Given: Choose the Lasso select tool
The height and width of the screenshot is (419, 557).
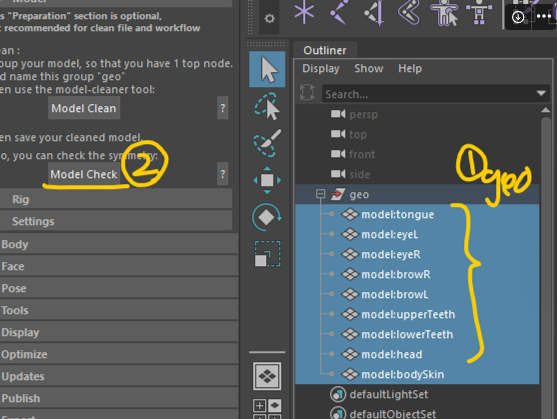Looking at the screenshot, I should tap(267, 106).
